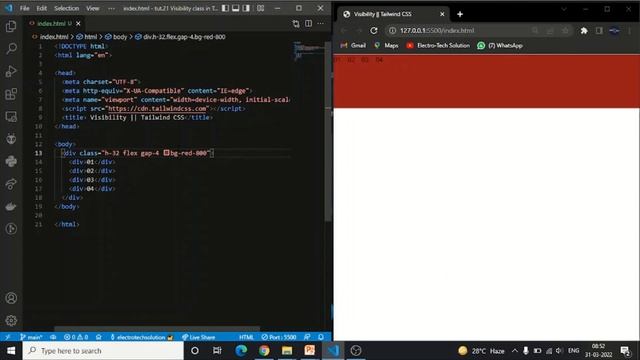Expand the hidden menus ellipsis in title bar

click(111, 8)
